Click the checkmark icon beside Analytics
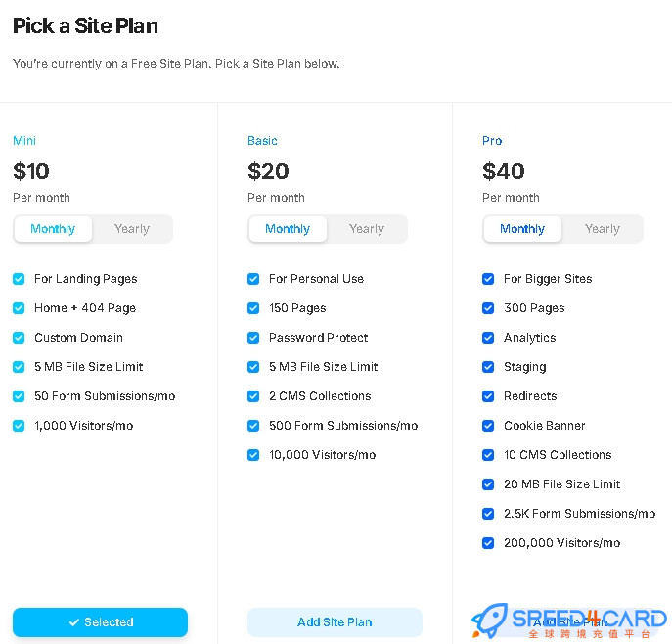The width and height of the screenshot is (672, 644). (x=488, y=338)
